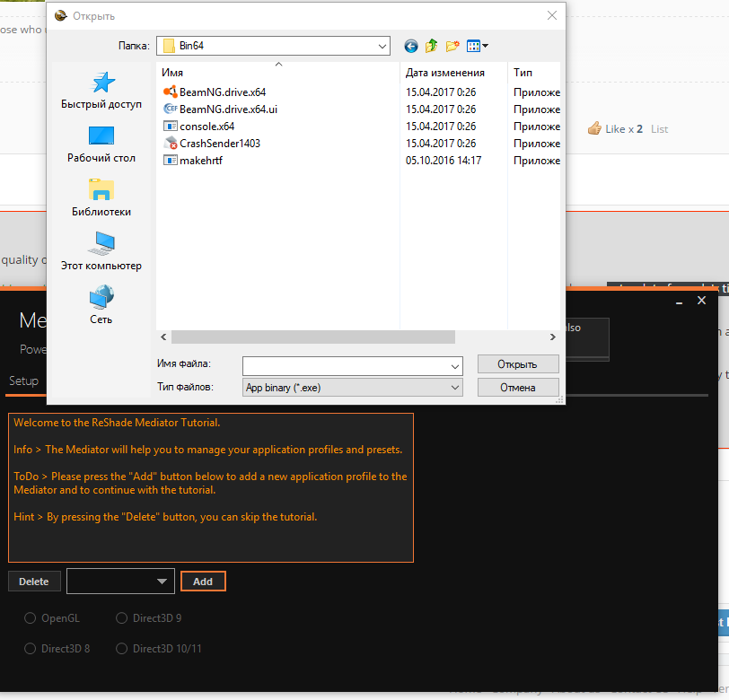This screenshot has width=729, height=700.
Task: Select the Direct3D 9 radio button
Action: (x=122, y=618)
